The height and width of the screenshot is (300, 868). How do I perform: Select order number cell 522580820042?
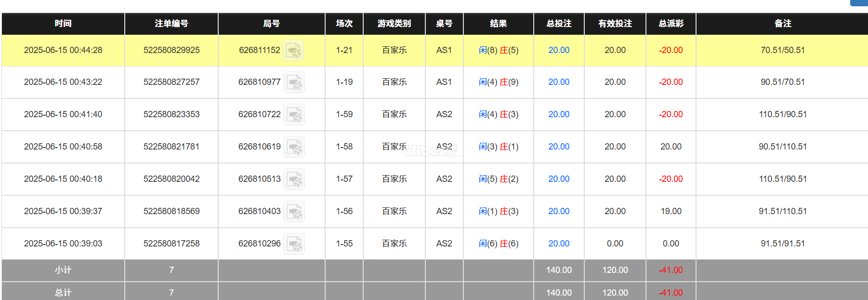pos(171,179)
